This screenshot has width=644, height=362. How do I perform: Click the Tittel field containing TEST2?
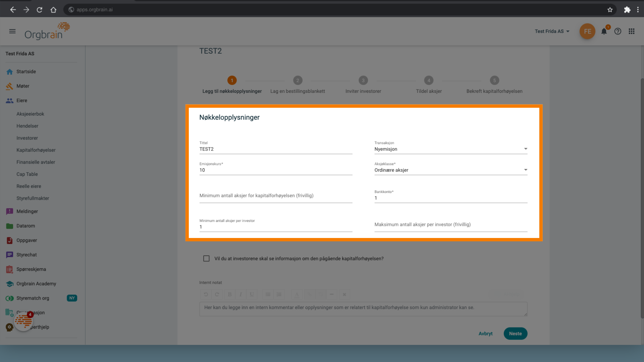point(276,149)
